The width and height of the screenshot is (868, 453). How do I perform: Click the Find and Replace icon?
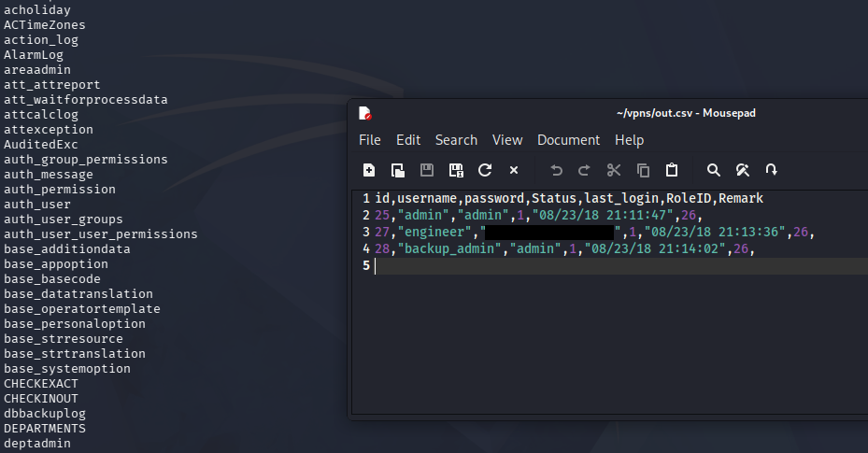743,170
